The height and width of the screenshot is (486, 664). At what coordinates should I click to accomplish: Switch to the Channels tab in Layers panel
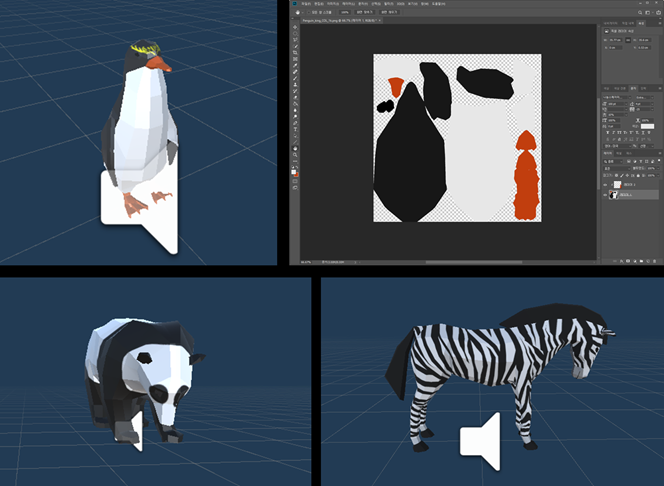tap(619, 153)
